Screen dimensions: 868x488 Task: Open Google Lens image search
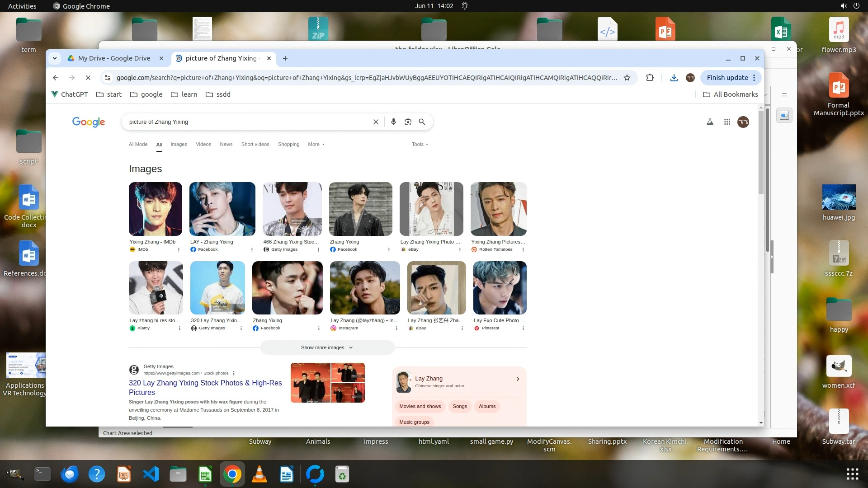(408, 122)
